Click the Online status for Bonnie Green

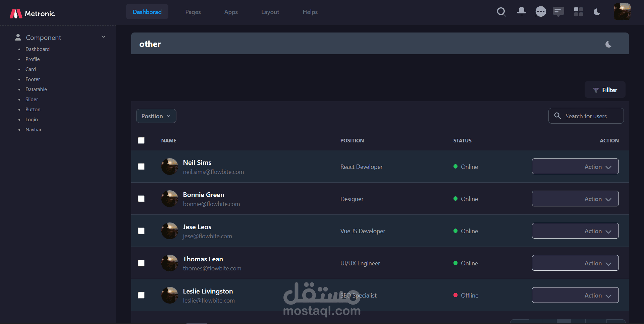point(466,199)
